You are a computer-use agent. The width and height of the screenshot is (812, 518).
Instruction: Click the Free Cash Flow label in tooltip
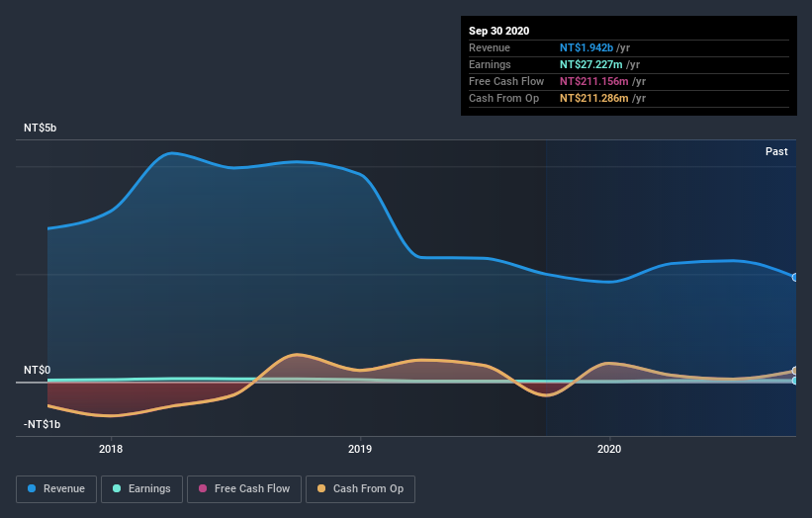pos(506,81)
